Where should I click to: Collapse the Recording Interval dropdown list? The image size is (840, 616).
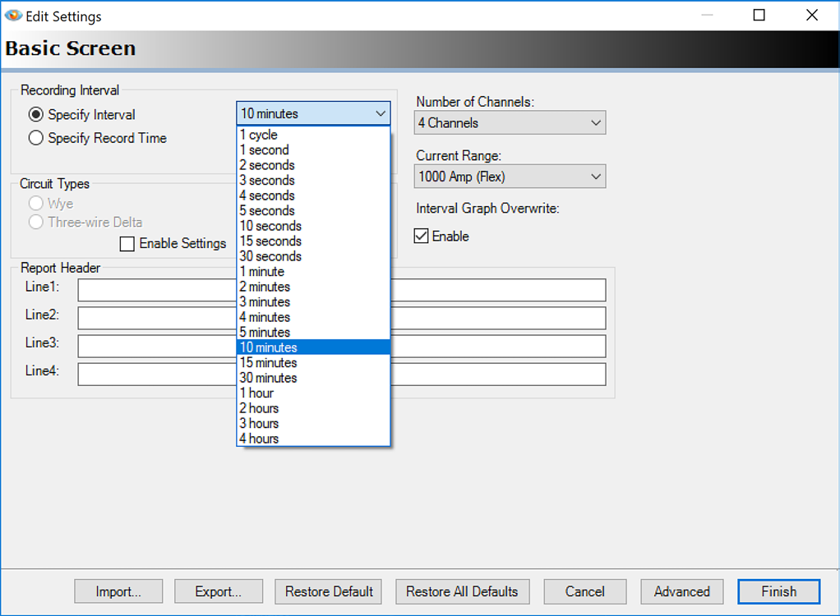pyautogui.click(x=381, y=113)
